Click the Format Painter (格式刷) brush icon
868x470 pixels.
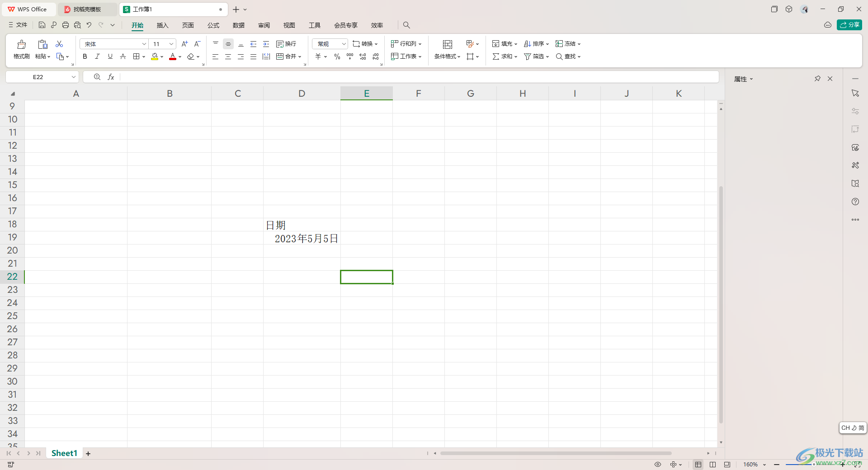tap(21, 44)
